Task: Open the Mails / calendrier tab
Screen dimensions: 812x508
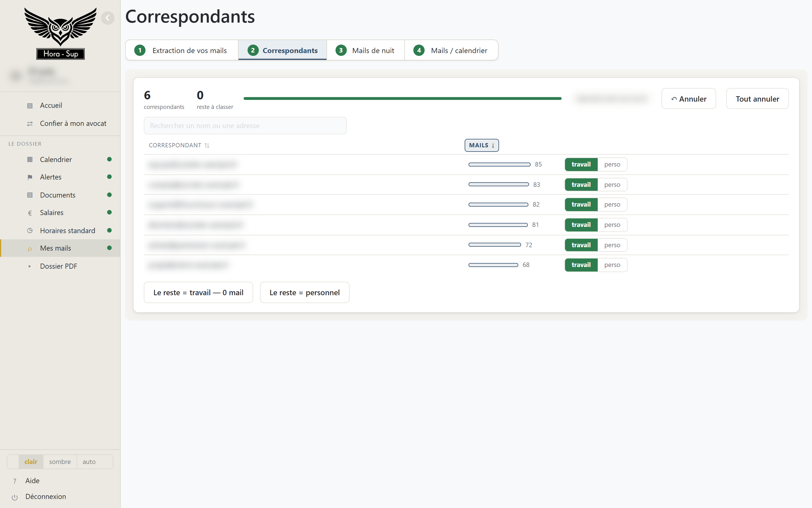Action: (x=451, y=51)
